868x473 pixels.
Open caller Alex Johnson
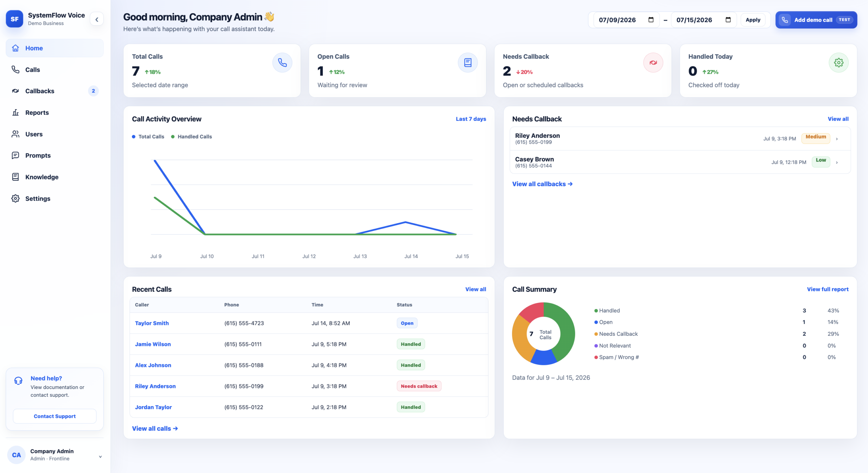pyautogui.click(x=153, y=365)
